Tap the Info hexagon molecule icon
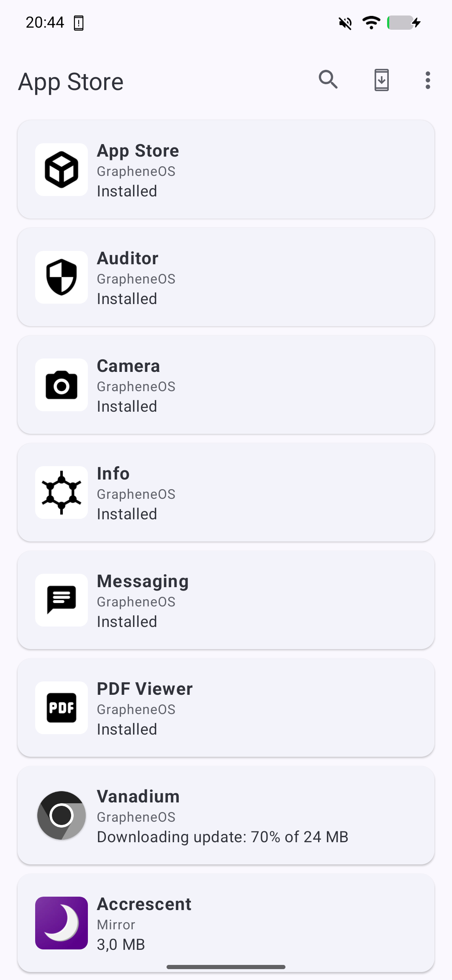Image resolution: width=452 pixels, height=980 pixels. tap(62, 493)
